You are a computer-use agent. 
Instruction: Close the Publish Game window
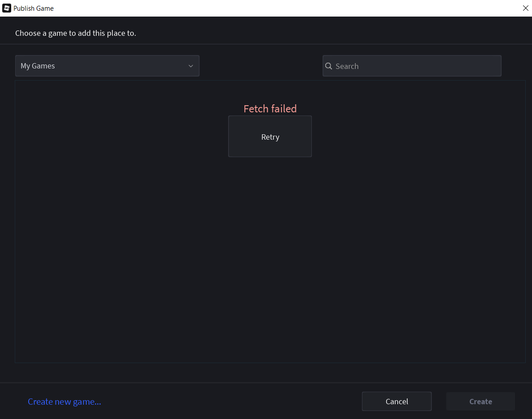[525, 8]
